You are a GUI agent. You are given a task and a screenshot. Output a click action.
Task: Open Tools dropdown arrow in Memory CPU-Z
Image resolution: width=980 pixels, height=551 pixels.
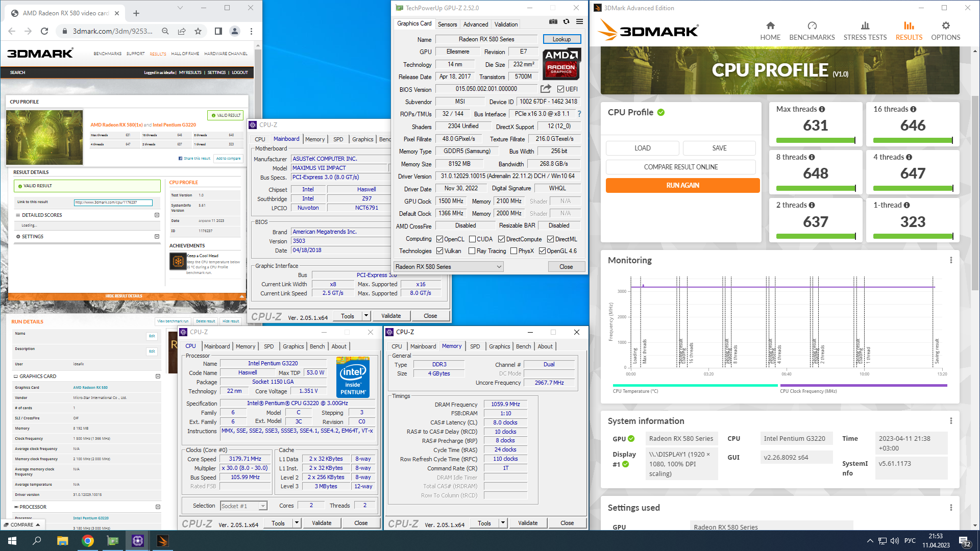click(503, 523)
